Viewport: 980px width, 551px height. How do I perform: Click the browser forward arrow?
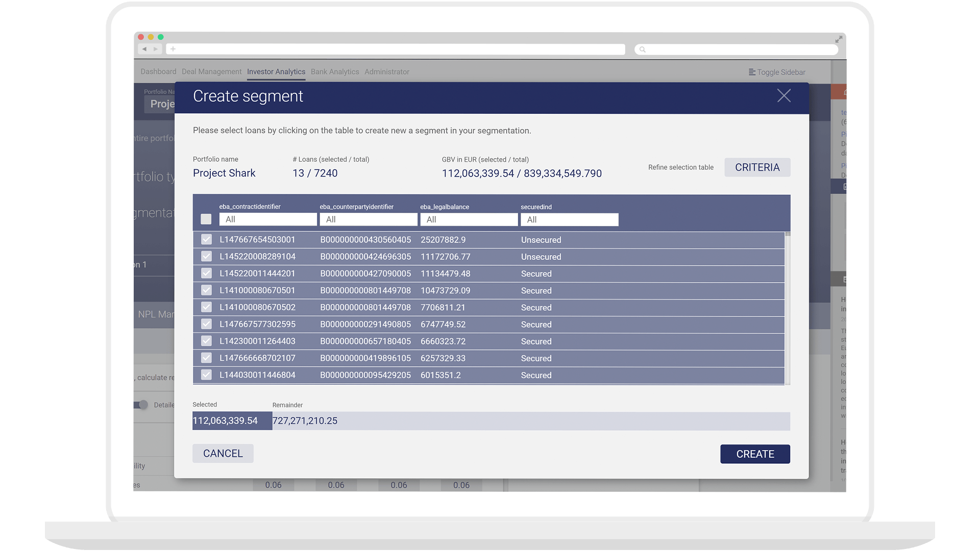[x=156, y=49]
